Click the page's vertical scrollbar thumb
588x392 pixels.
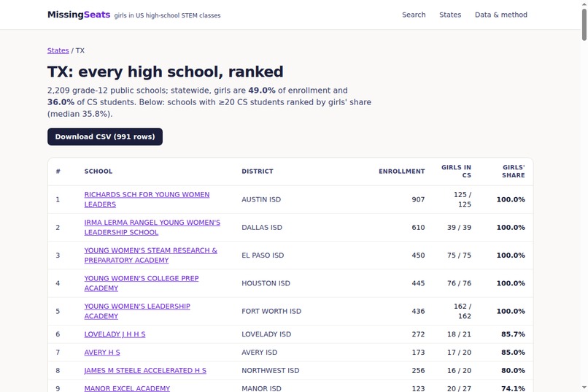click(x=584, y=24)
